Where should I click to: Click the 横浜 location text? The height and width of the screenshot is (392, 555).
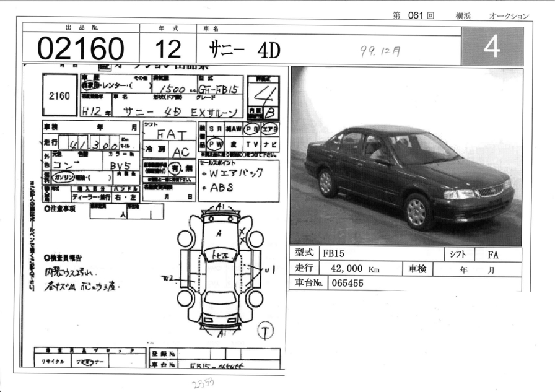[x=463, y=16]
